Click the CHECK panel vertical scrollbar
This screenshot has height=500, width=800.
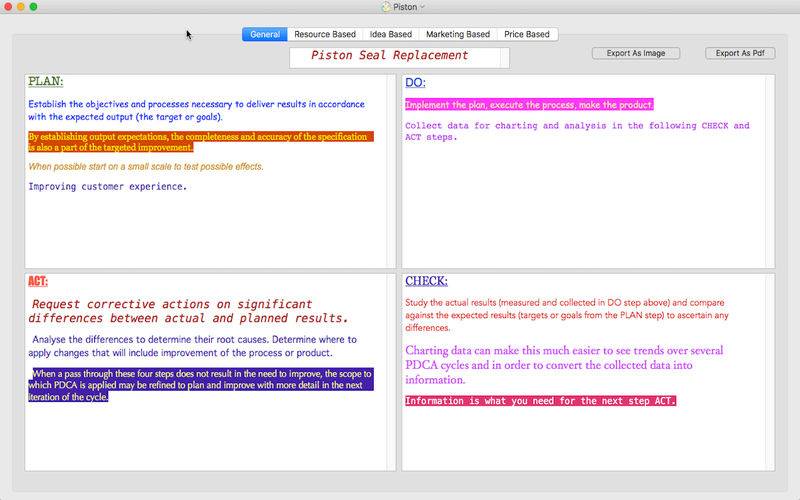770,372
